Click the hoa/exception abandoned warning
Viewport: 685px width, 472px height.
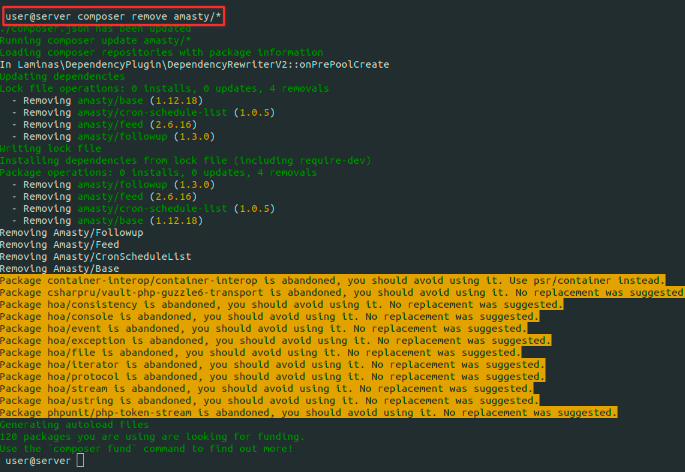pyautogui.click(x=276, y=341)
